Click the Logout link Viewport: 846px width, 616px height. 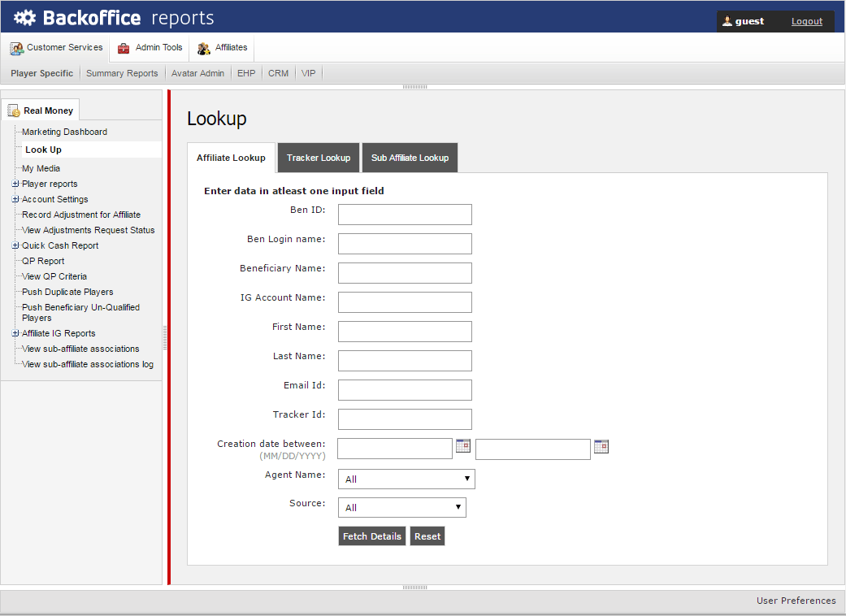pyautogui.click(x=807, y=21)
